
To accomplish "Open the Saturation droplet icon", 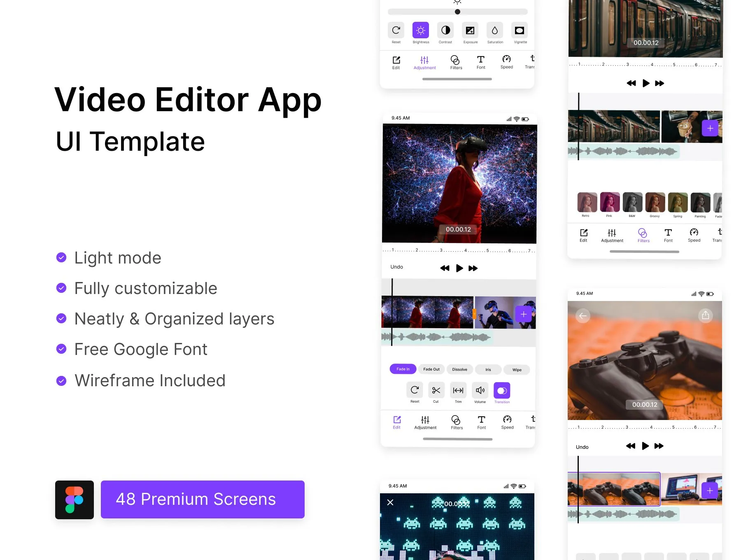I will [495, 30].
